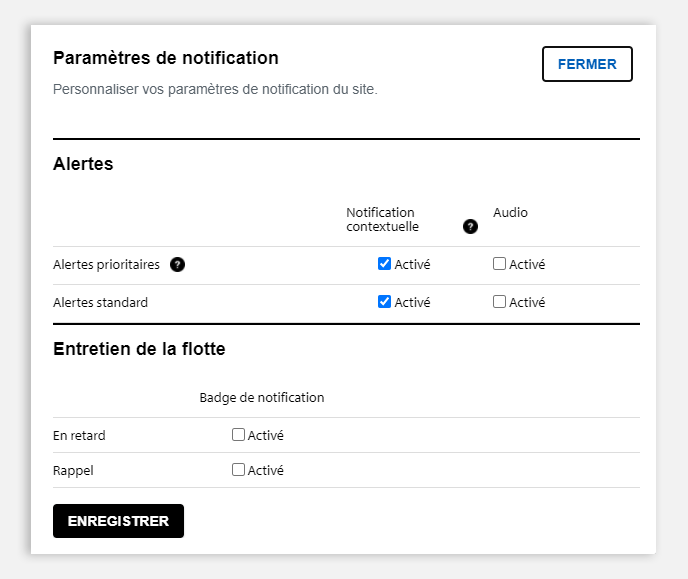Click the help icon beside Notification contextuelle
Viewport: 688px width, 579px height.
tap(470, 227)
